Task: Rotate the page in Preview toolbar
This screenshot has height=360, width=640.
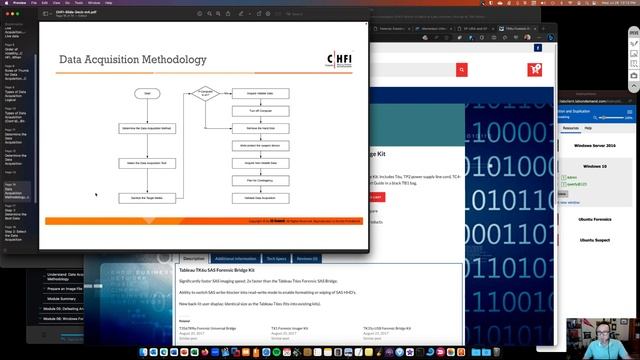Action: [259, 13]
